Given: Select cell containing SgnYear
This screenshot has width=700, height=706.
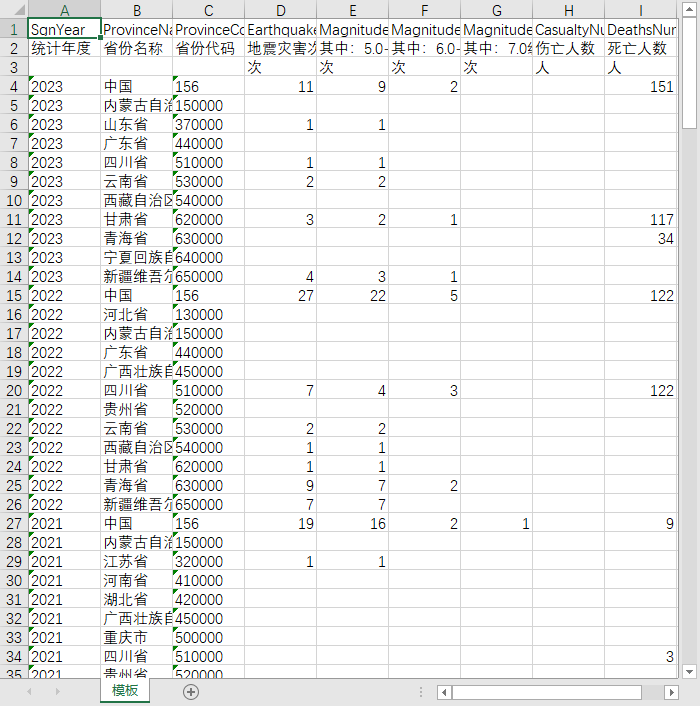Looking at the screenshot, I should pos(64,29).
